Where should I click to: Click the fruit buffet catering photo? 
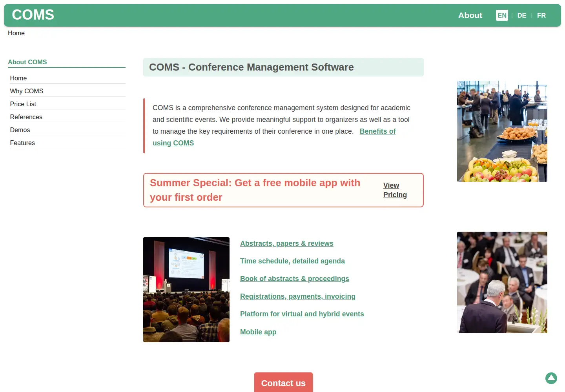click(502, 131)
